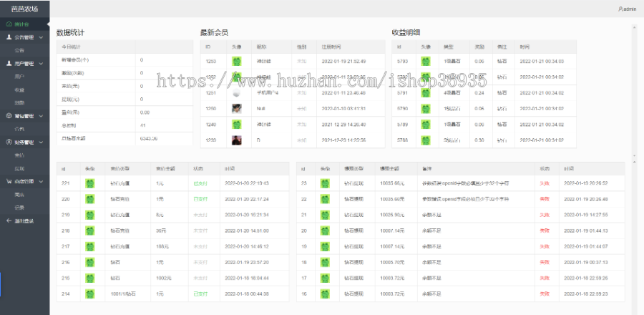Click the frog avatar in 收益明细 row 5788
Viewport: 644px width, 315px height.
pyautogui.click(x=426, y=140)
